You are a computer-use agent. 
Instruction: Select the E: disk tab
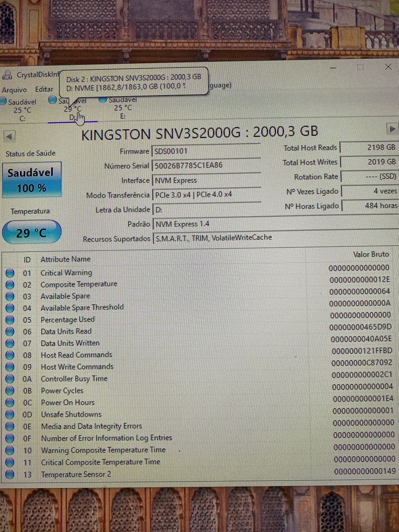[121, 107]
